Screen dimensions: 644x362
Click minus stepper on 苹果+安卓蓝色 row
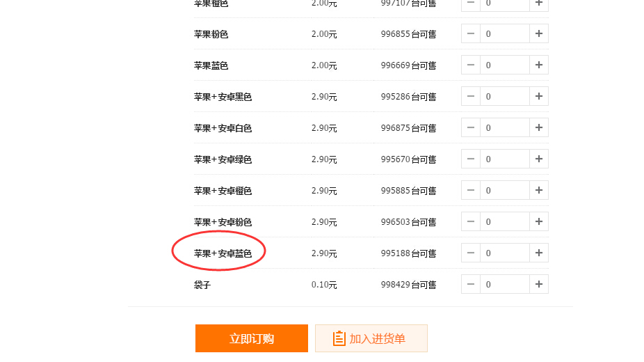[x=471, y=253]
